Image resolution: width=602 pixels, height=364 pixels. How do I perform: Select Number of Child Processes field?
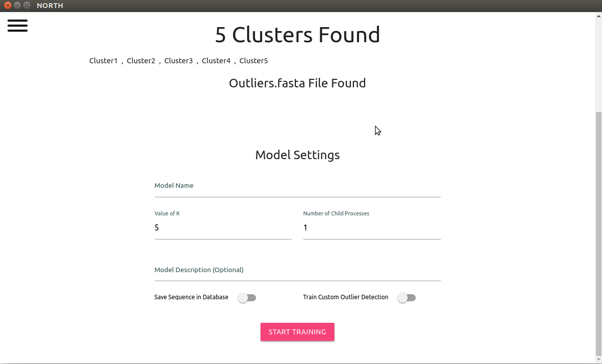pos(372,228)
